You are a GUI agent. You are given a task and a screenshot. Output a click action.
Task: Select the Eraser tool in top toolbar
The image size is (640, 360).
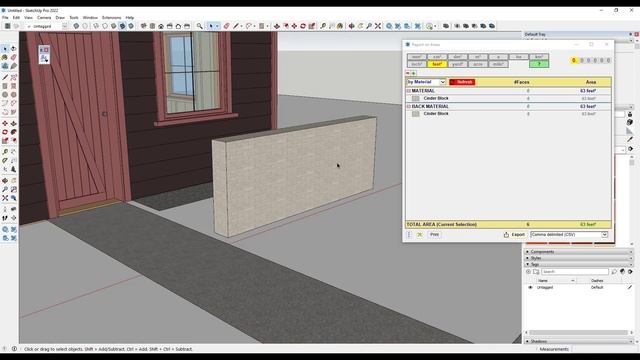227,26
